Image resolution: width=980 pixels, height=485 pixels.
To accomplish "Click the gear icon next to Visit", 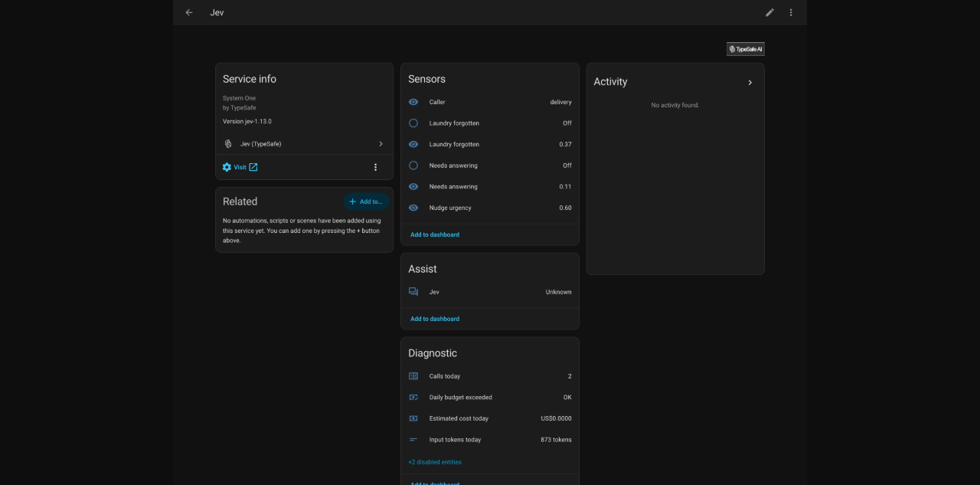I will click(x=227, y=167).
